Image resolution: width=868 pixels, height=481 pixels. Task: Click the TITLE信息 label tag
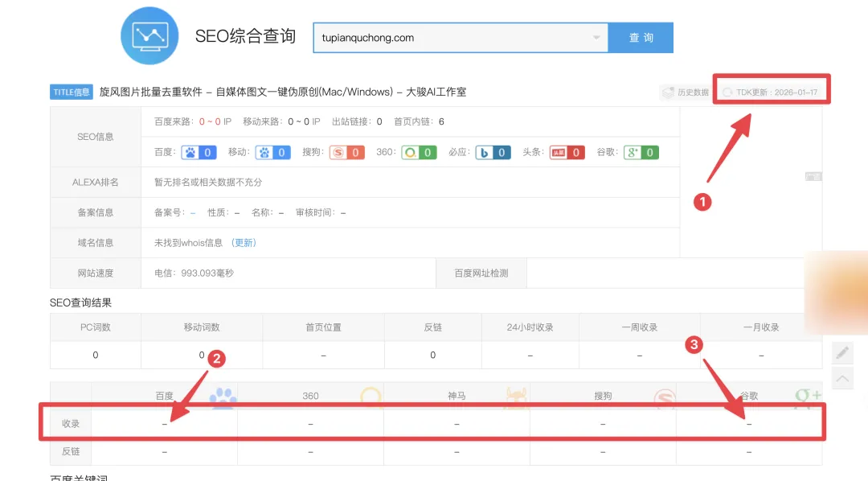(72, 92)
